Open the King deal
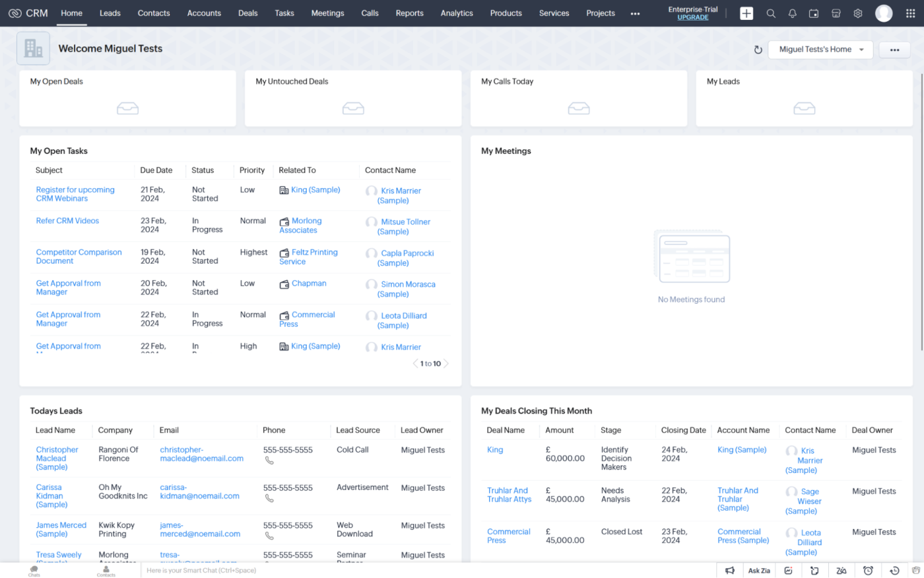Screen dimensions: 924x578 [495, 450]
